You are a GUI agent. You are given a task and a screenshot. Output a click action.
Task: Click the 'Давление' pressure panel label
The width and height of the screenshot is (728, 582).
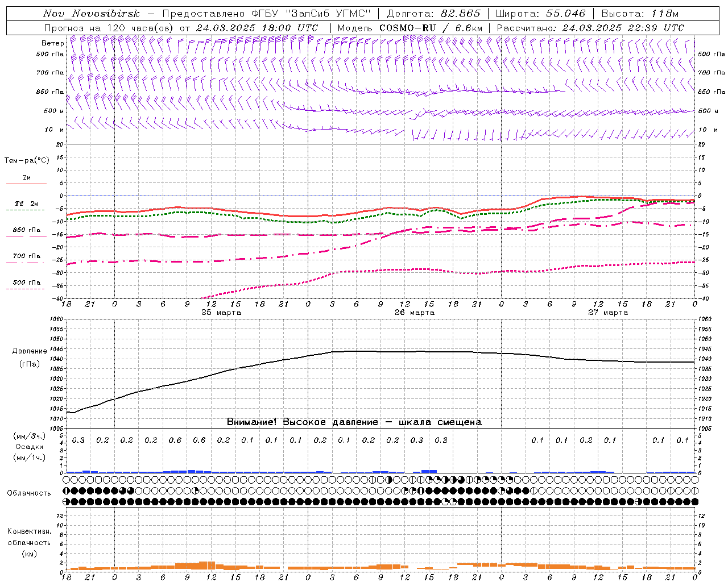coord(30,351)
